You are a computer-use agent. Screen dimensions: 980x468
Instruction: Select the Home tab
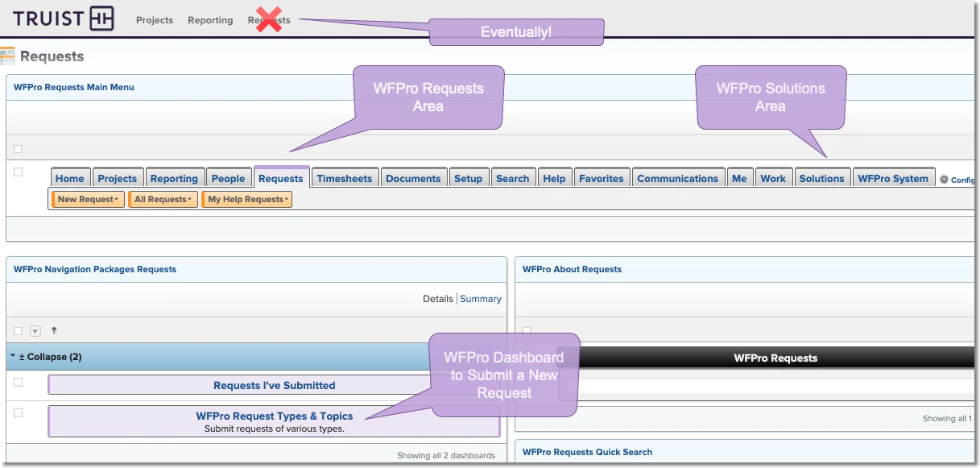[70, 178]
